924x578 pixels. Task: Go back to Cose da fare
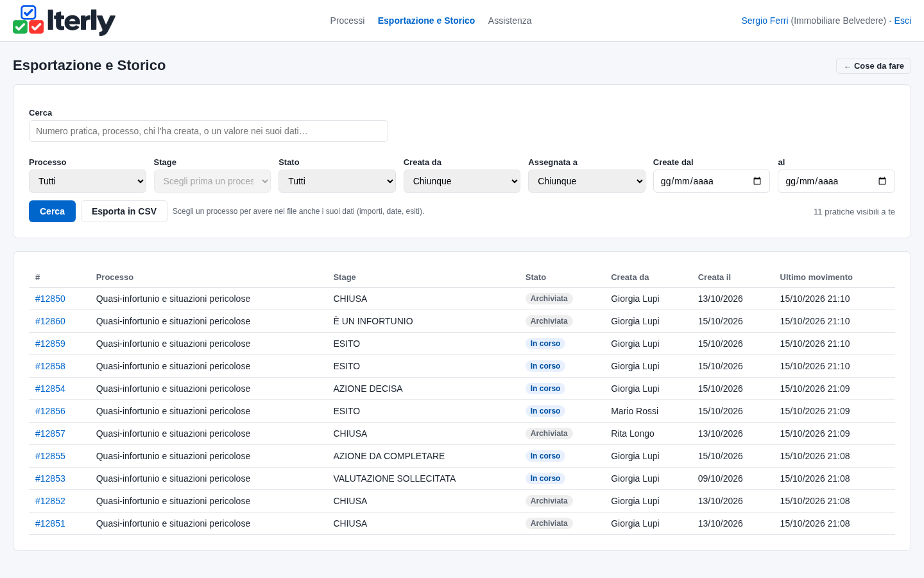(x=873, y=66)
